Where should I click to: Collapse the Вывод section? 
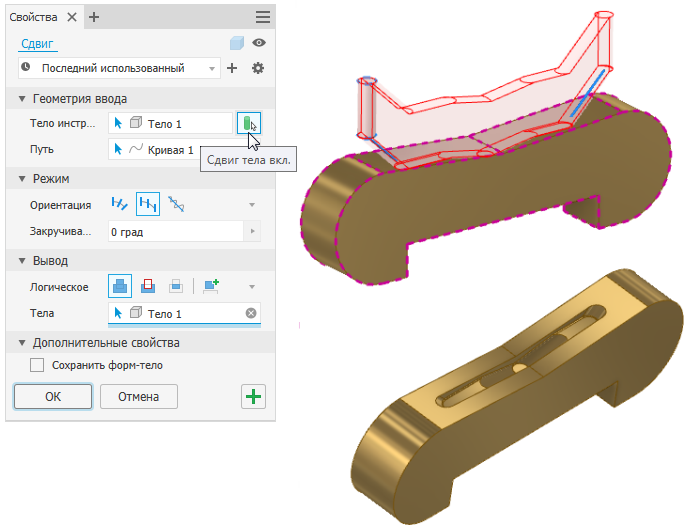22,261
